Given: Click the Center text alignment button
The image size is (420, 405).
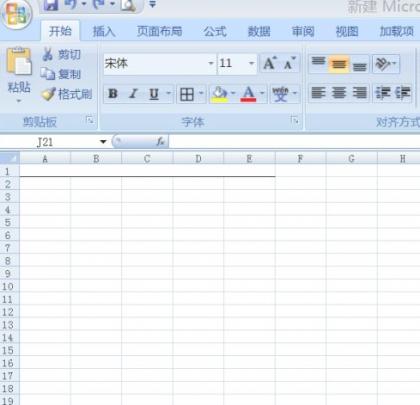Looking at the screenshot, I should pyautogui.click(x=339, y=93).
